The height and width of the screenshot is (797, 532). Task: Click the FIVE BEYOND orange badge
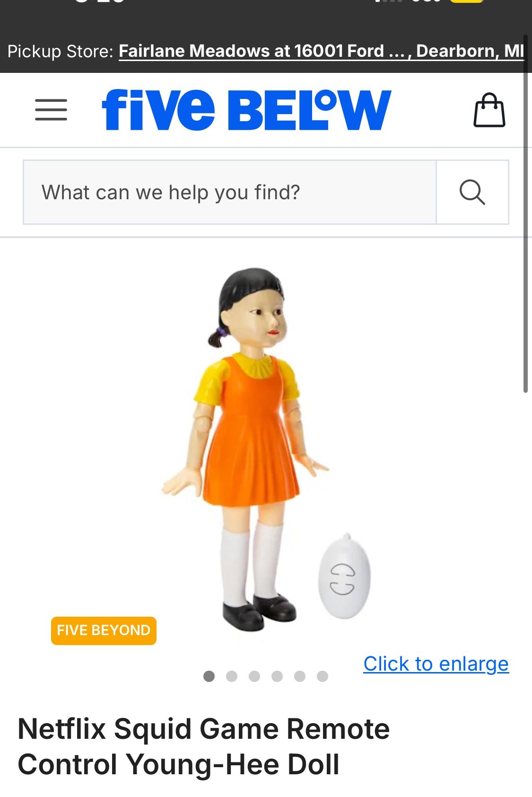(104, 630)
